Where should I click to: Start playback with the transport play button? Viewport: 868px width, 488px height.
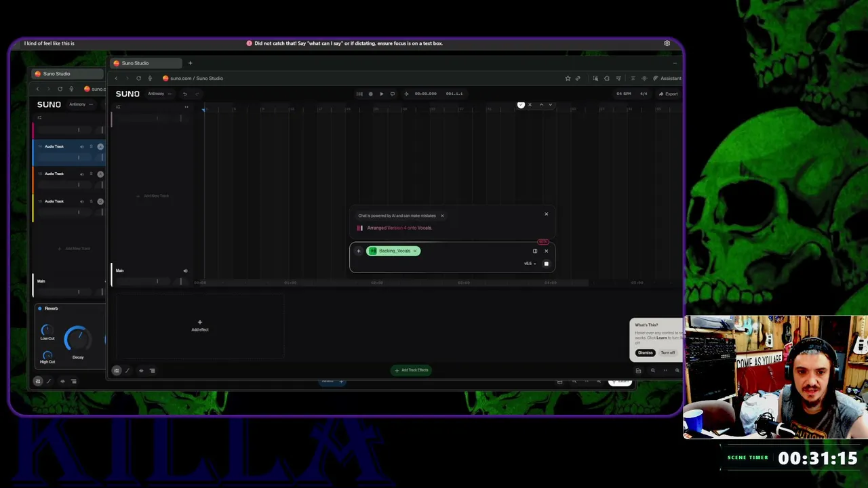coord(381,94)
